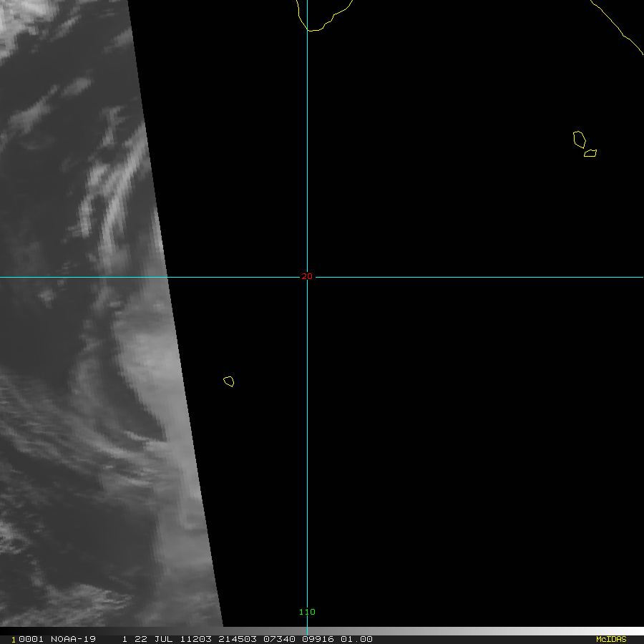
Task: Click the 214503 time stamp text
Action: pos(238,639)
